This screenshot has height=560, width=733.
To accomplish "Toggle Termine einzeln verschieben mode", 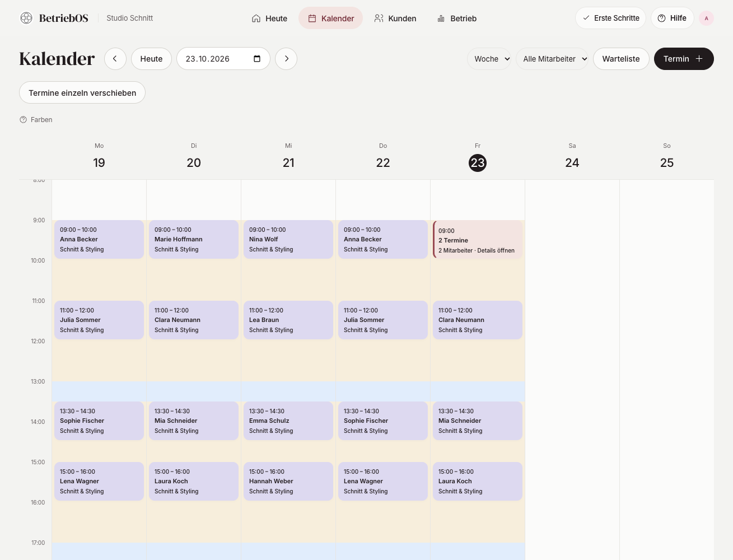I will coord(82,92).
